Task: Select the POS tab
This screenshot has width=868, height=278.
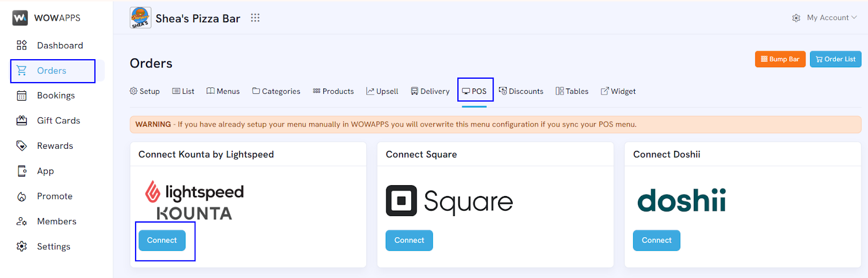Action: coord(474,91)
